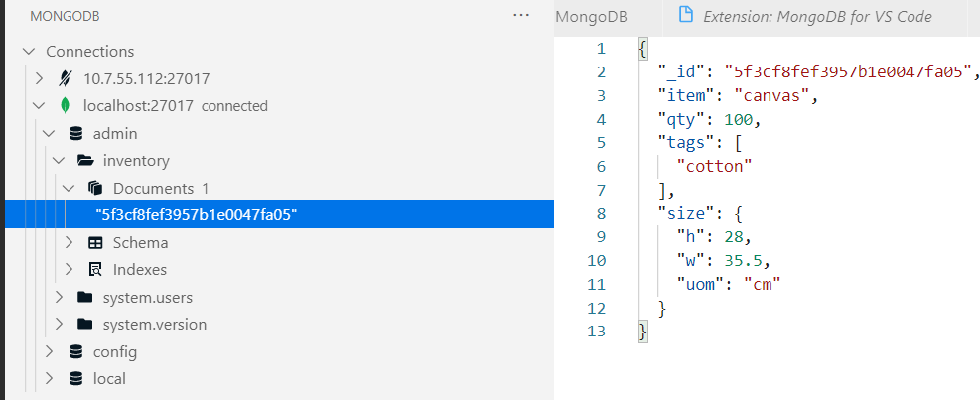Click the MONGODB panel title
Viewport: 980px width, 400px height.
click(65, 16)
